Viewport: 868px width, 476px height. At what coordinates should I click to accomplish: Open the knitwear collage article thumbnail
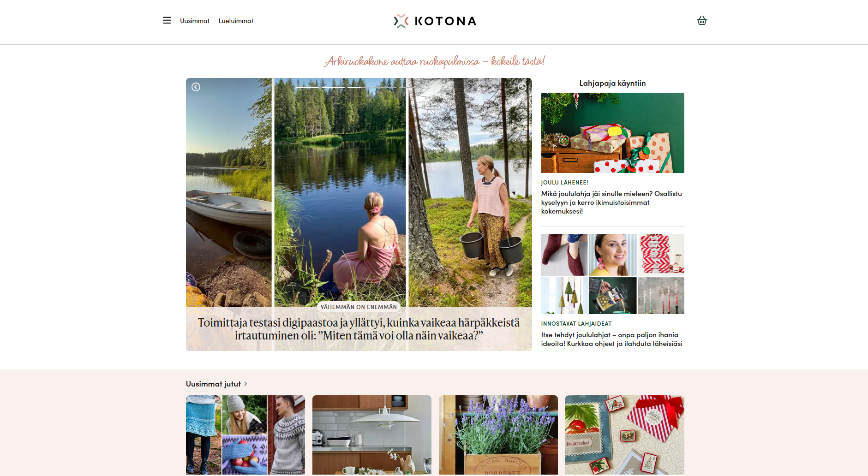(245, 435)
